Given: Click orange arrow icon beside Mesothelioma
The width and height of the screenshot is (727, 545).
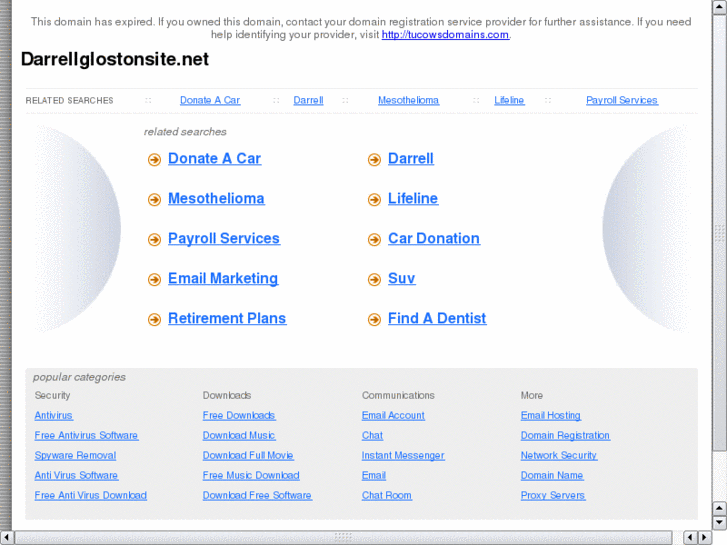Looking at the screenshot, I should click(x=154, y=200).
